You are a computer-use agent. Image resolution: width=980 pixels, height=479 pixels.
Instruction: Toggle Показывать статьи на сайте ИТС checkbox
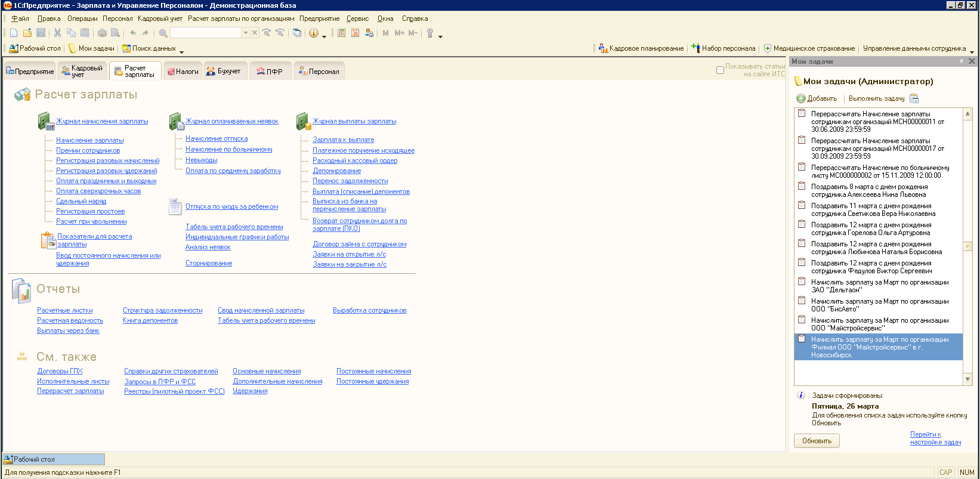click(720, 70)
